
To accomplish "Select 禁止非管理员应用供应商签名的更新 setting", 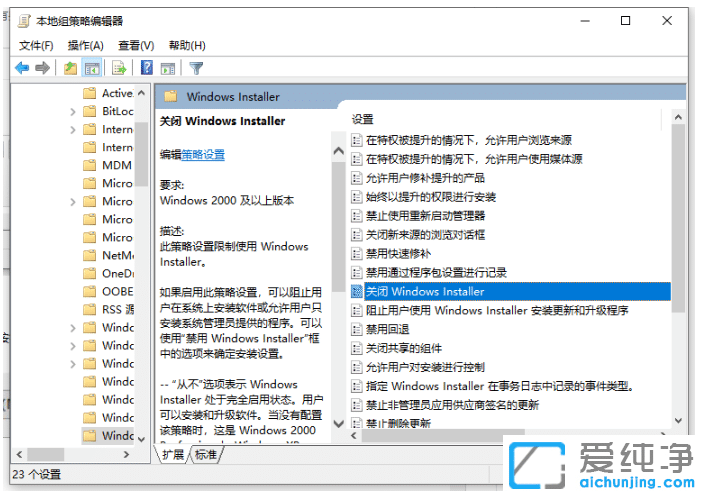I will [452, 405].
